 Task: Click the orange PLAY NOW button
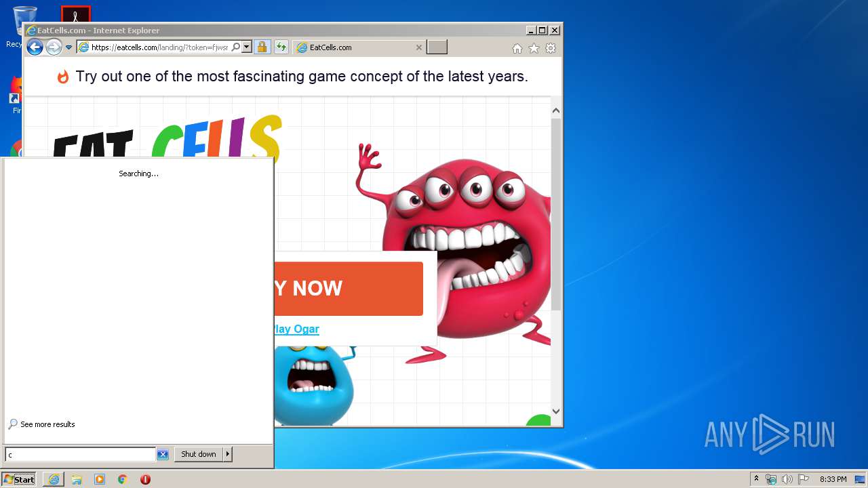click(349, 289)
